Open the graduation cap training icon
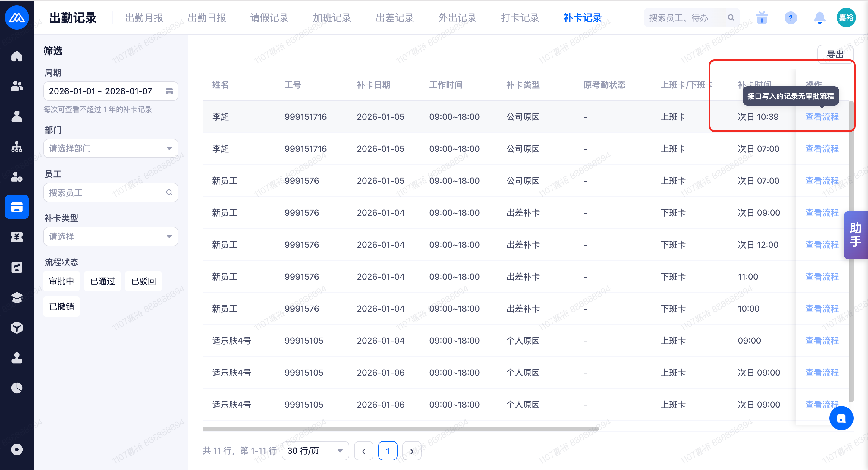868x470 pixels. tap(17, 297)
